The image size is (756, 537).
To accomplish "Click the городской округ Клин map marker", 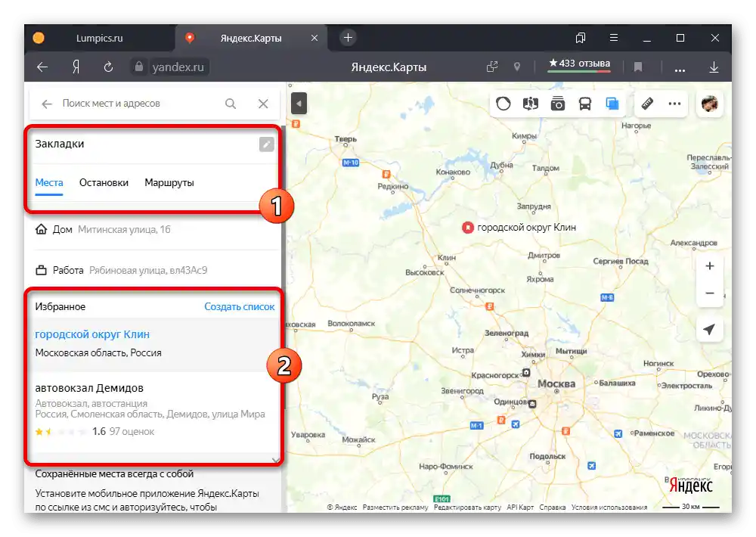I will 468,227.
